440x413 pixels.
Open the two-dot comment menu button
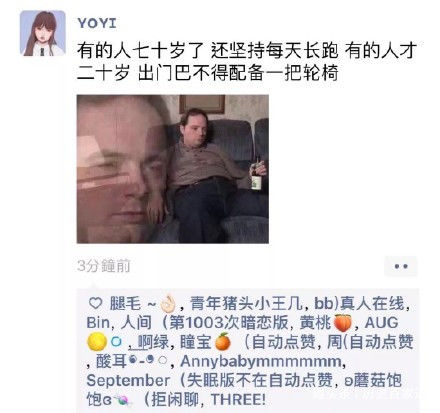tap(401, 266)
